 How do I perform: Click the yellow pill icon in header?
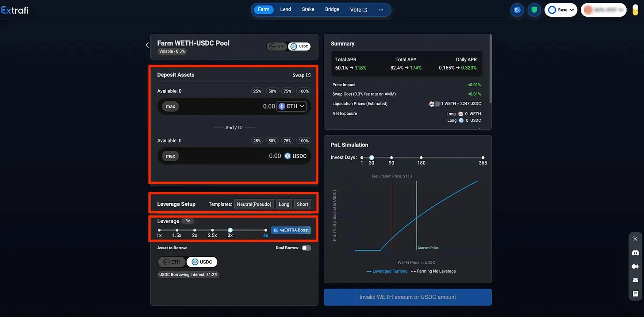(635, 10)
